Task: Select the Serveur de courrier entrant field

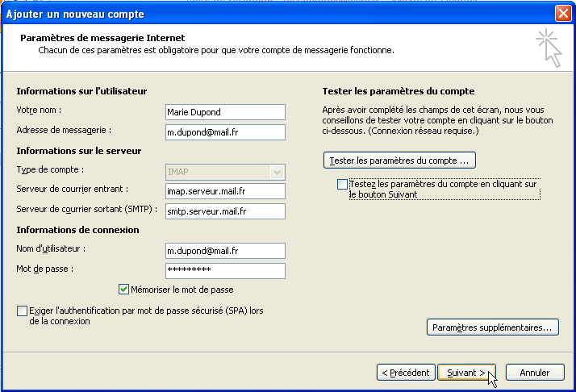Action: (225, 191)
